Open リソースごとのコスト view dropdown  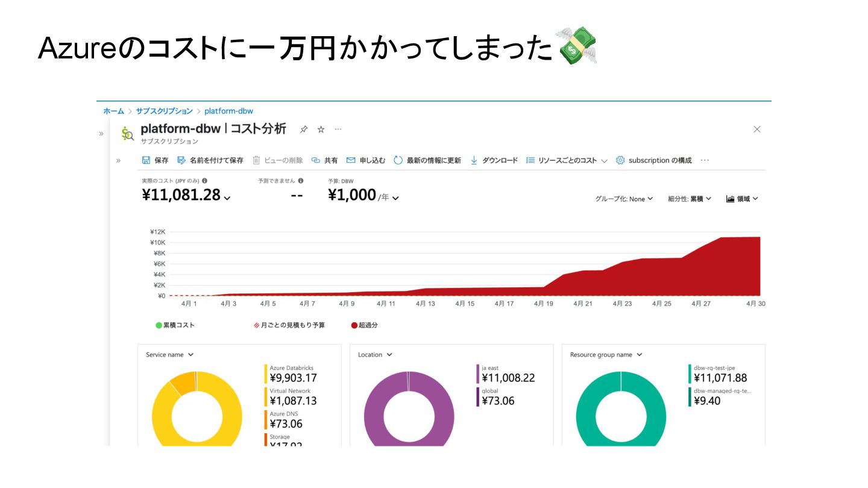567,160
